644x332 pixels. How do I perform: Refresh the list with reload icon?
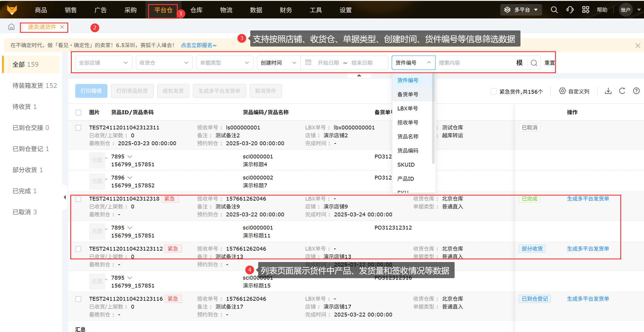point(622,91)
